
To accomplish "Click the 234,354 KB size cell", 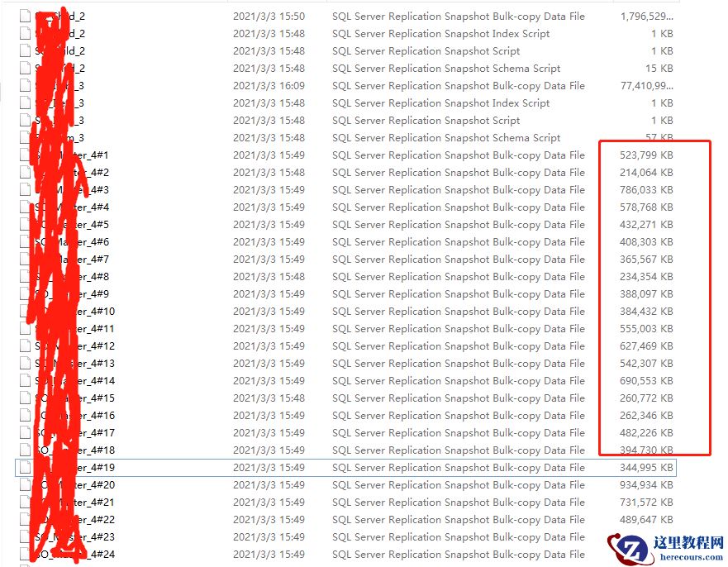I will pos(646,276).
